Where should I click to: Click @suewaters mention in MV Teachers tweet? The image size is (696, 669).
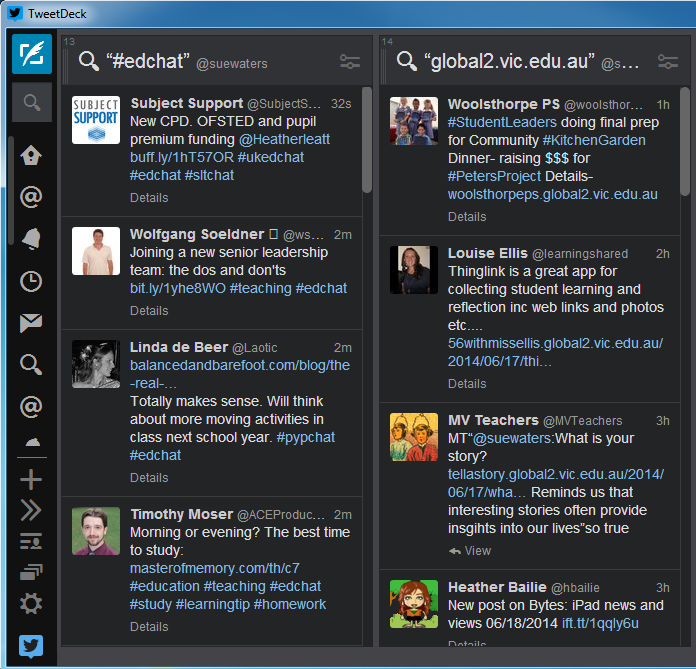(512, 438)
